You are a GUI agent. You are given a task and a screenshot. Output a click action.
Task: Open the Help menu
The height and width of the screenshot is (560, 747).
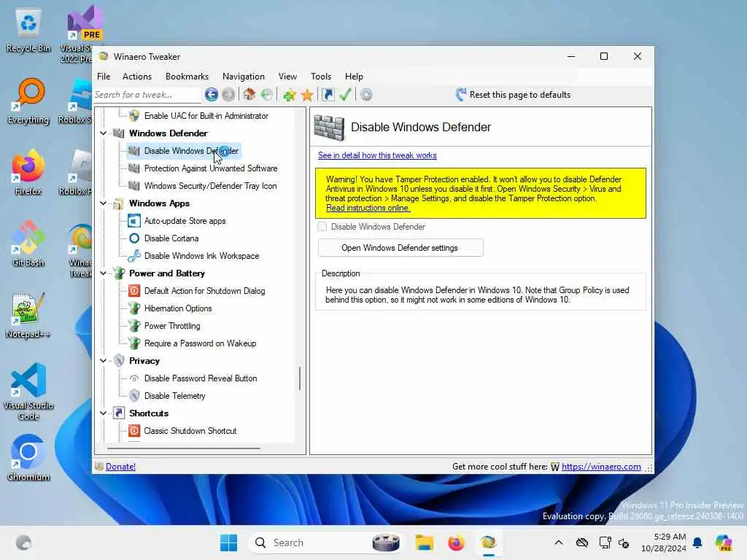pyautogui.click(x=354, y=76)
